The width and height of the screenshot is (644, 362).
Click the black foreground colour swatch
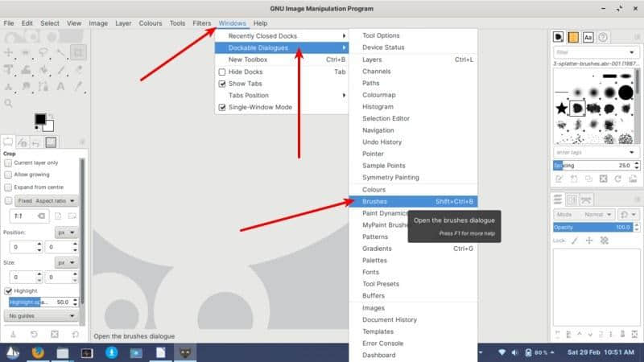[x=40, y=119]
